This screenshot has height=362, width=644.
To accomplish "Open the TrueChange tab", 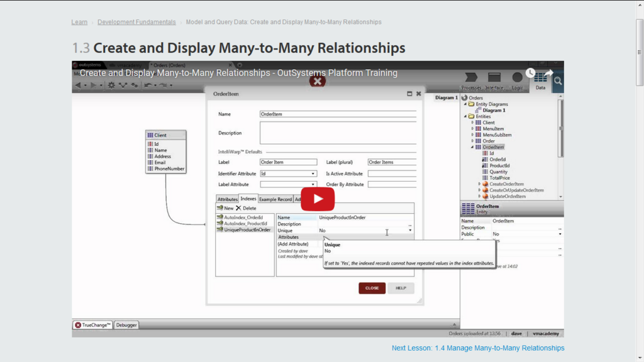I will tap(93, 325).
